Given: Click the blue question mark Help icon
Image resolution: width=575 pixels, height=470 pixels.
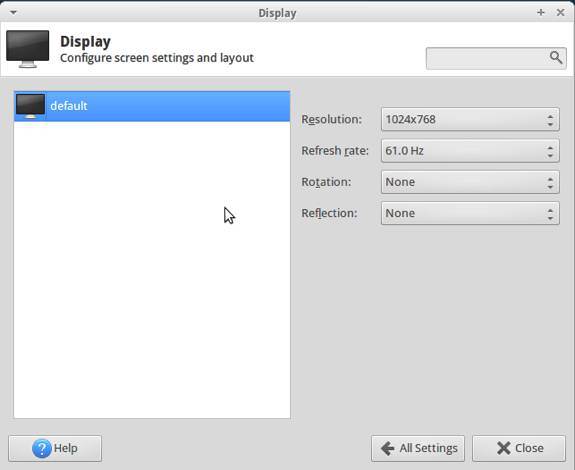Looking at the screenshot, I should (x=42, y=448).
